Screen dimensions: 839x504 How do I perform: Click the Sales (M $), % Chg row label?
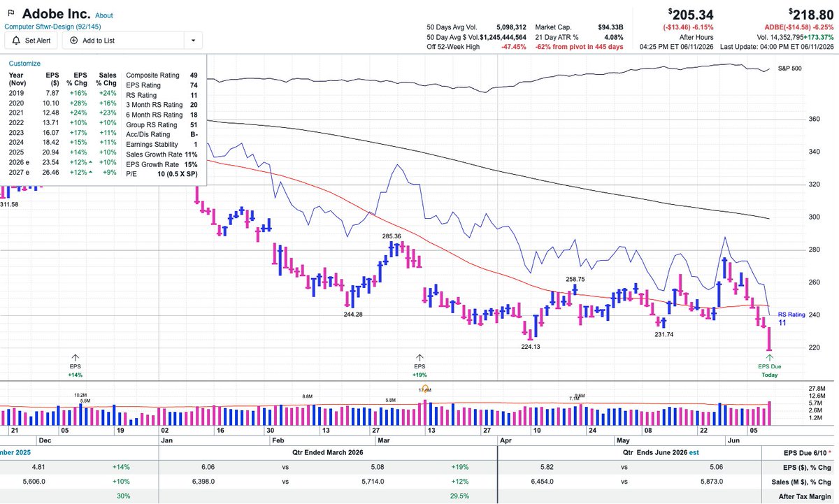point(802,481)
